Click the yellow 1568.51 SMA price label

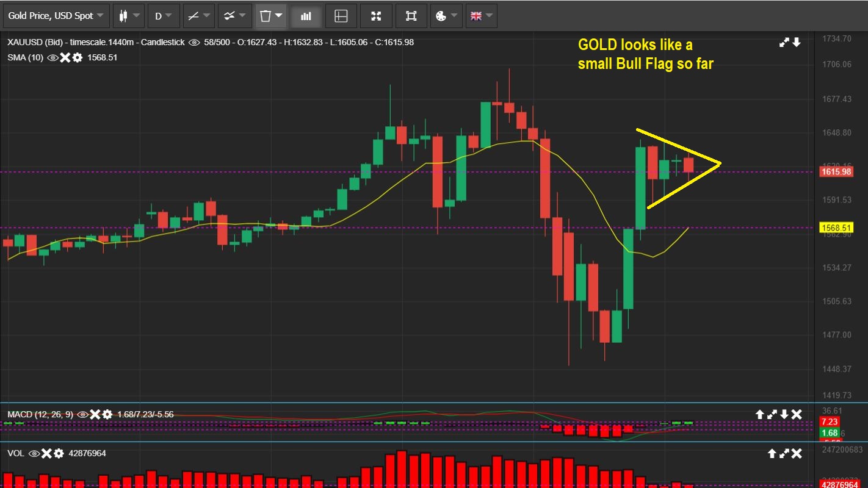pos(836,228)
